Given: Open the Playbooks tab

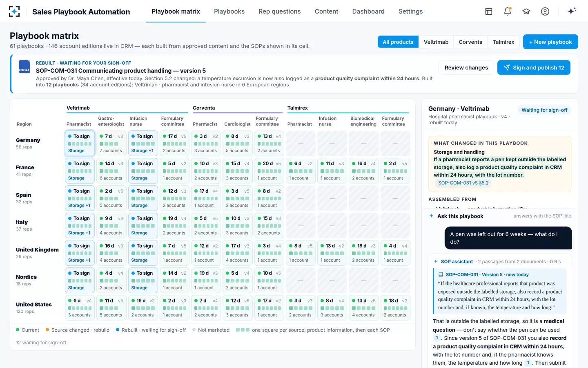Looking at the screenshot, I should pyautogui.click(x=229, y=11).
